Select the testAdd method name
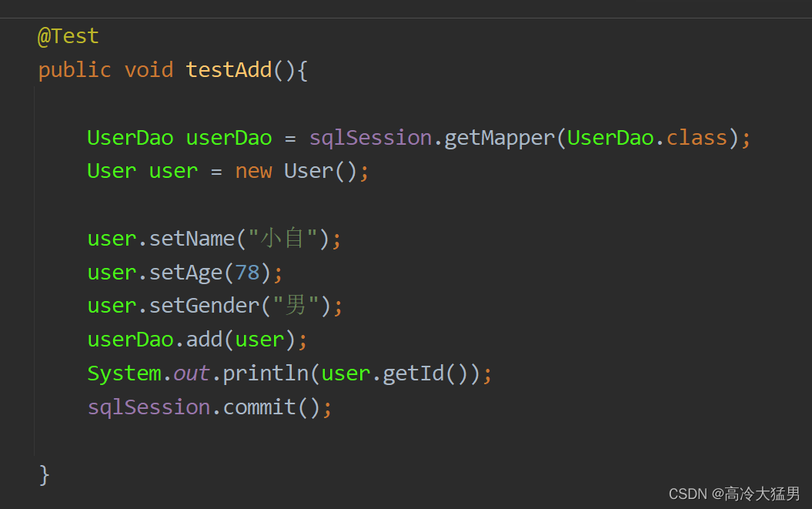The height and width of the screenshot is (509, 812). pyautogui.click(x=229, y=70)
